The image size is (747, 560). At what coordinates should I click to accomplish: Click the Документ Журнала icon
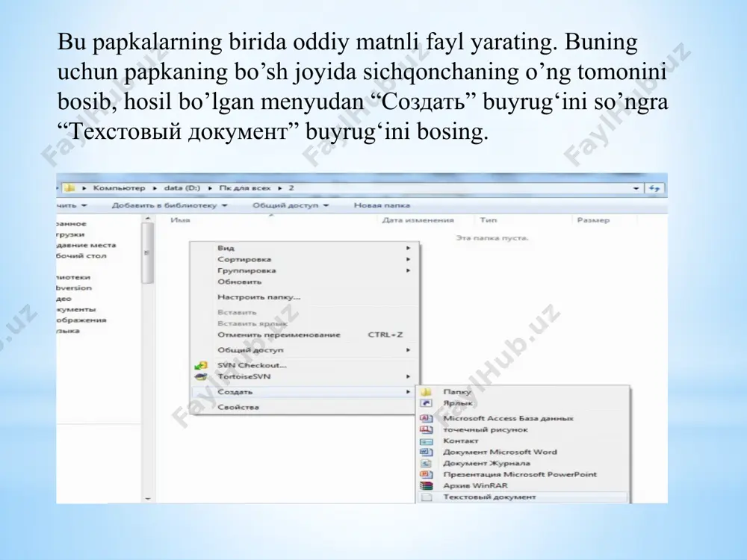tap(426, 464)
